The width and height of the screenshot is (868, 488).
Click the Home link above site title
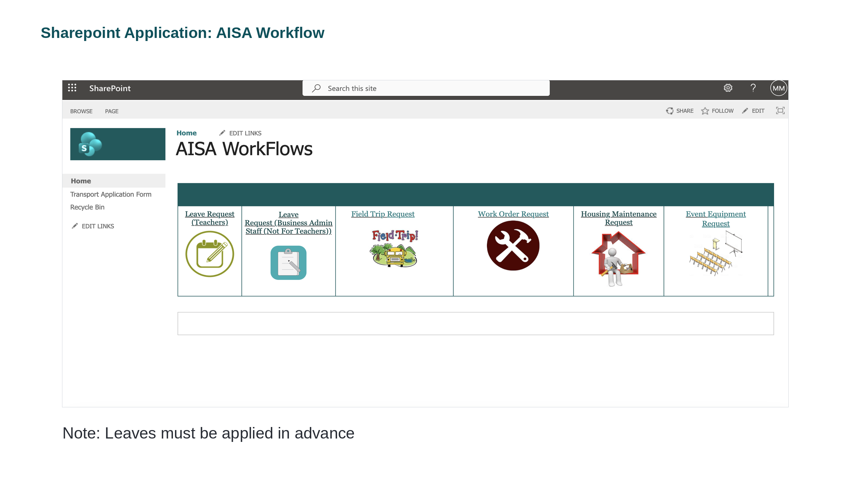pos(186,133)
